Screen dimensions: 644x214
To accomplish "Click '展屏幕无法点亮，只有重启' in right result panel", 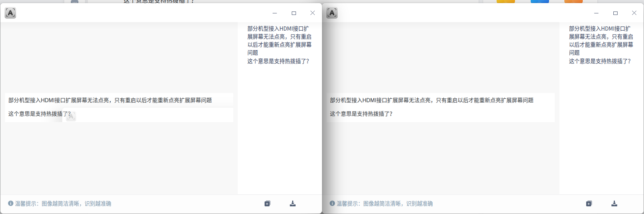I will coord(601,37).
